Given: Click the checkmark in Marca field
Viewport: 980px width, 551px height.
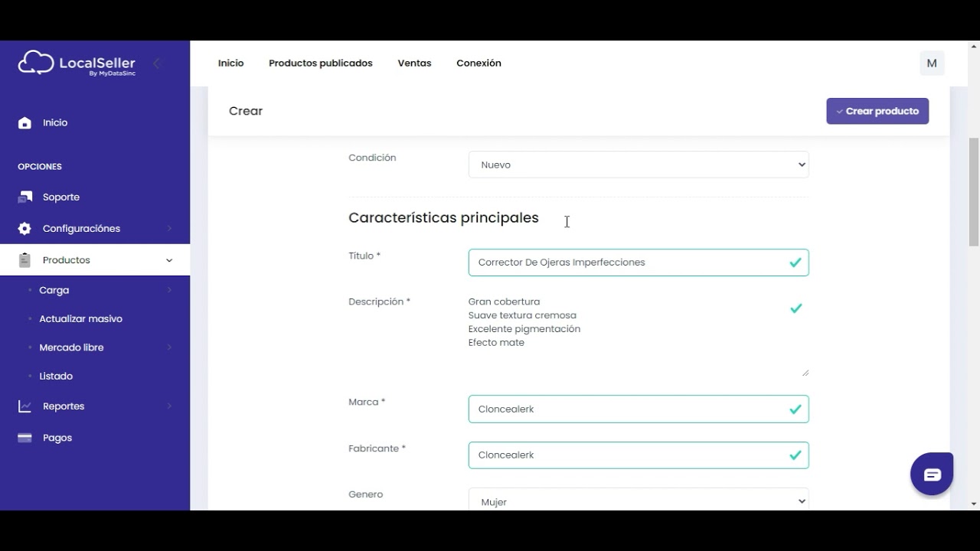Looking at the screenshot, I should 795,409.
